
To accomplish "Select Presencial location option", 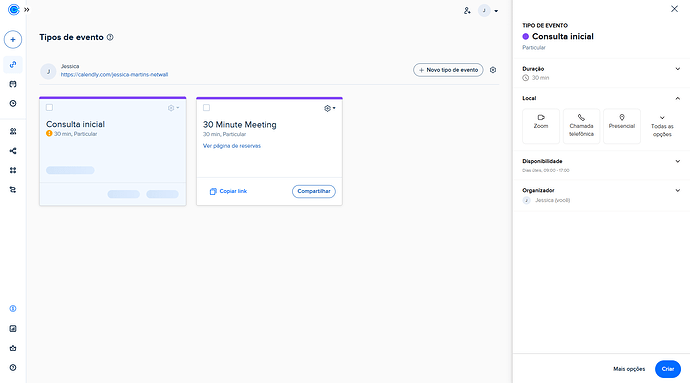I will pyautogui.click(x=622, y=126).
